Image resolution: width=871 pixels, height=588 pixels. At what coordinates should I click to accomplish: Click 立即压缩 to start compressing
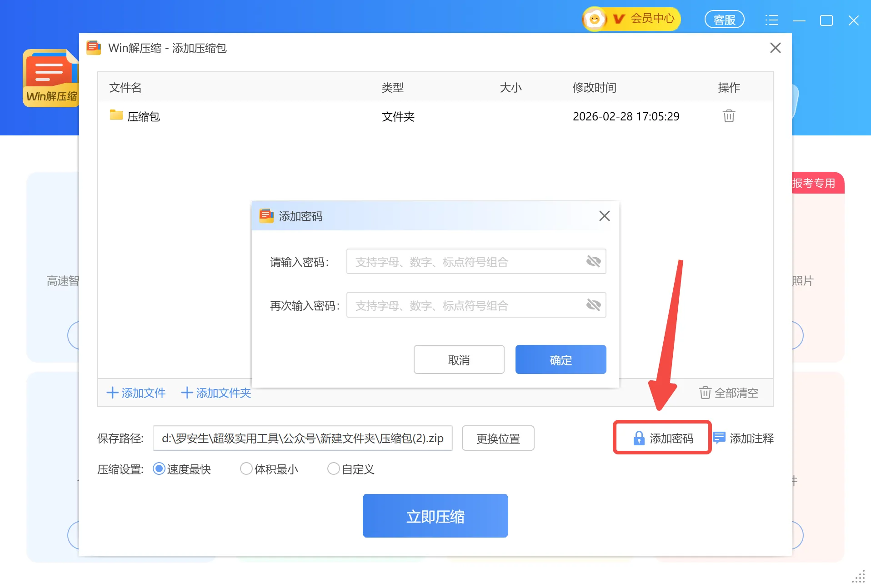click(435, 515)
